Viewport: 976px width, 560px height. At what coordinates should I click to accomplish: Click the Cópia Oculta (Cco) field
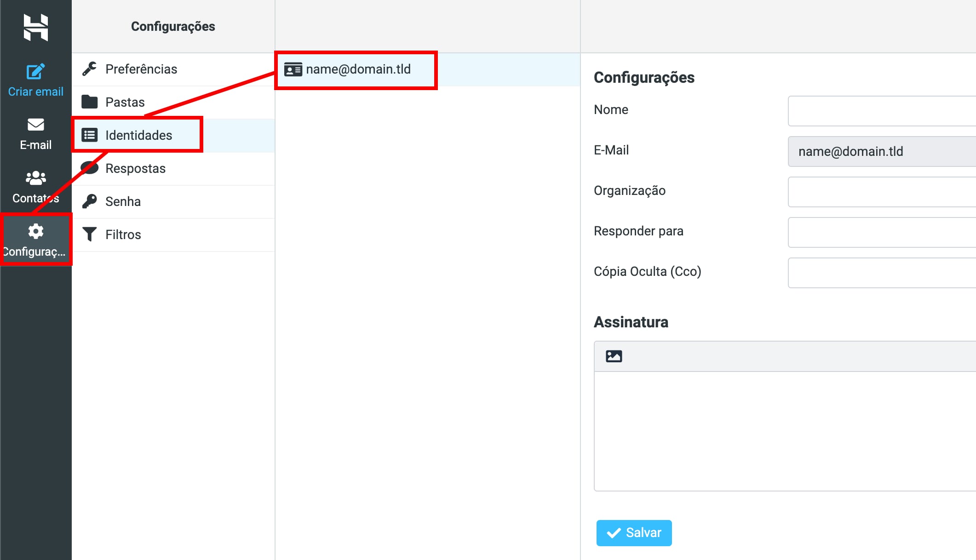[x=881, y=273]
